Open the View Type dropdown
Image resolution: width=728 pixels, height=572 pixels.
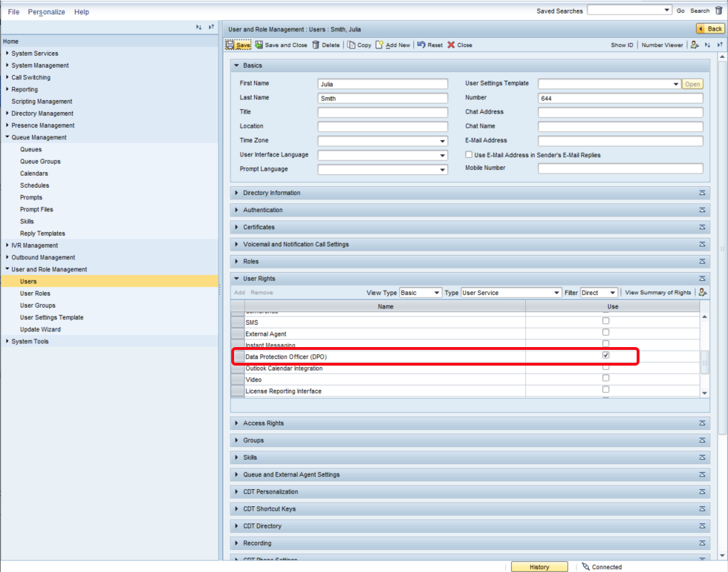tap(437, 293)
